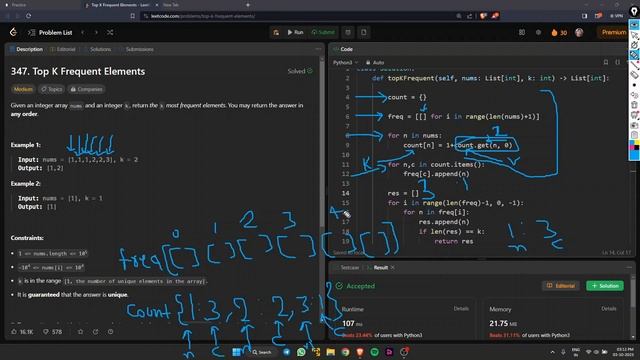
Task: View Memory details link
Action: point(609,309)
